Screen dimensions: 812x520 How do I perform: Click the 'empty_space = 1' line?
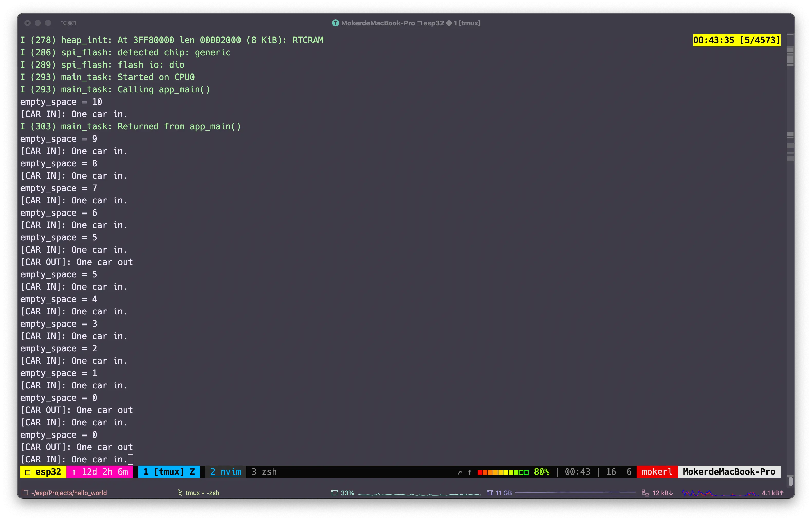click(x=59, y=373)
